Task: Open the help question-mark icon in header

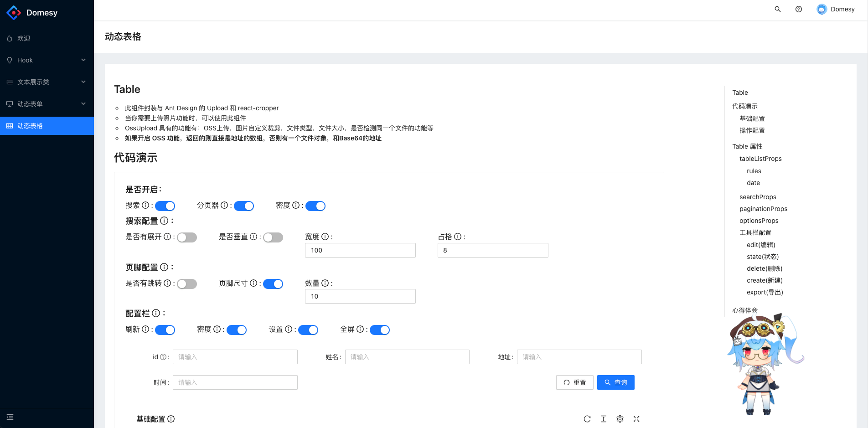Action: tap(799, 9)
